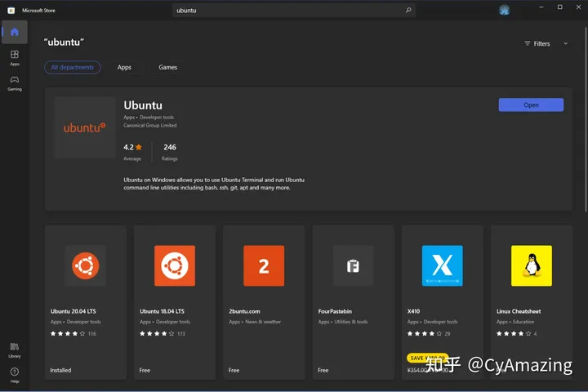Click the search magnifier icon
Screen dimensions: 588x392
pyautogui.click(x=408, y=10)
